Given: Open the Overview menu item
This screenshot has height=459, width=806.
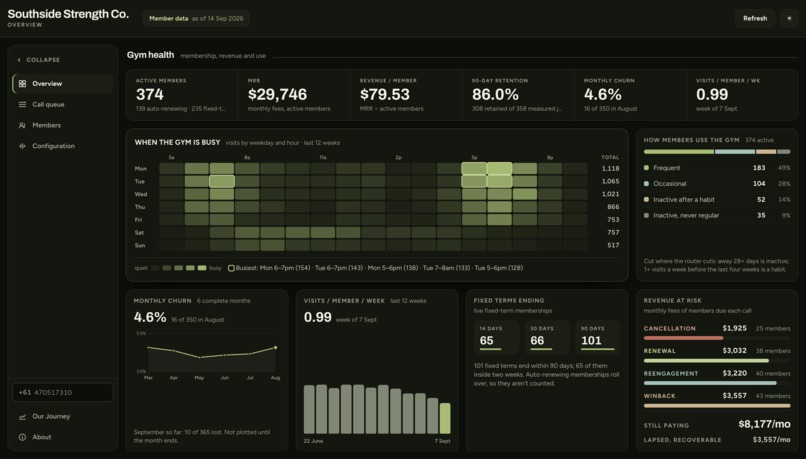Looking at the screenshot, I should (63, 84).
